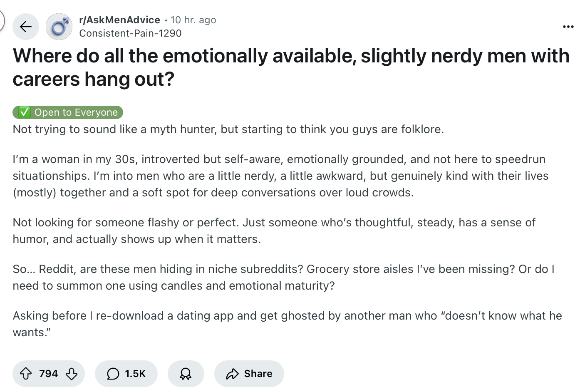Open the three-dot post options menu

568,27
